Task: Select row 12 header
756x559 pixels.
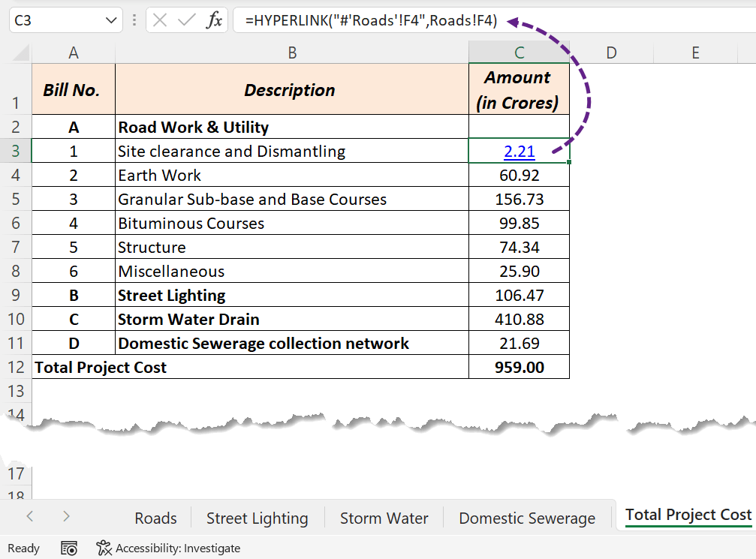Action: (16, 367)
